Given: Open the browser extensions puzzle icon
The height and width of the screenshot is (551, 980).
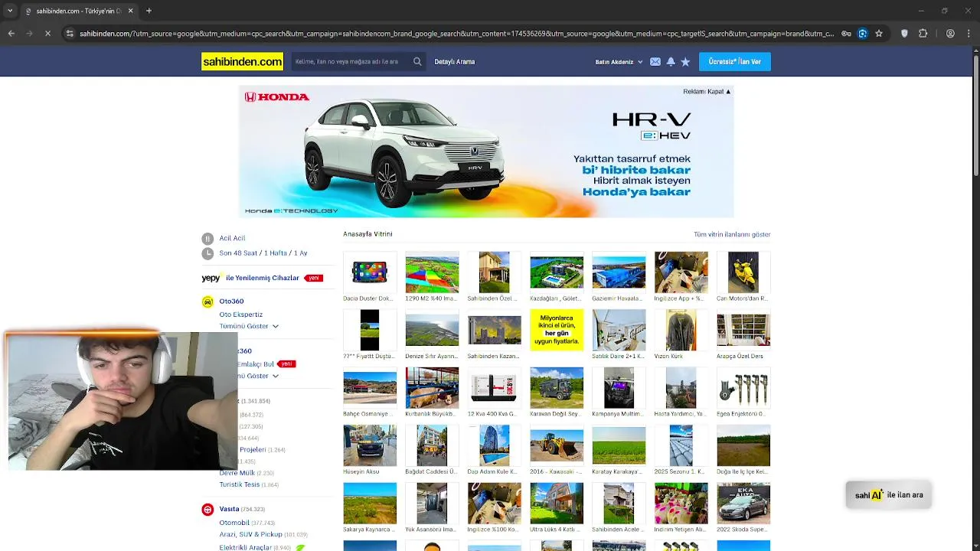Looking at the screenshot, I should tap(923, 34).
